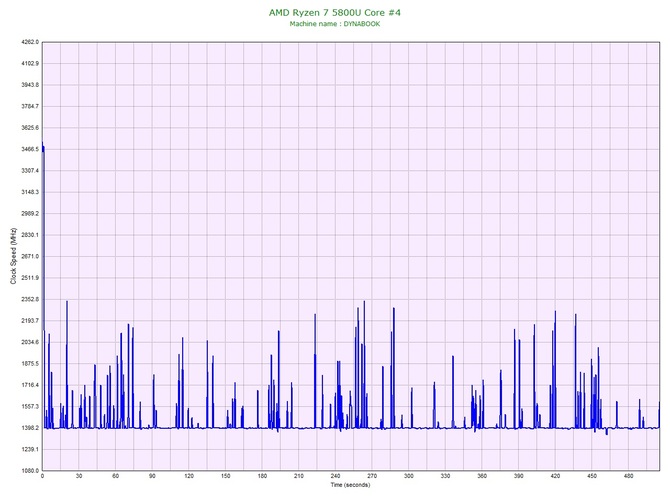The width and height of the screenshot is (670, 502).
Task: Click the x-axis tick label 180
Action: (x=262, y=476)
